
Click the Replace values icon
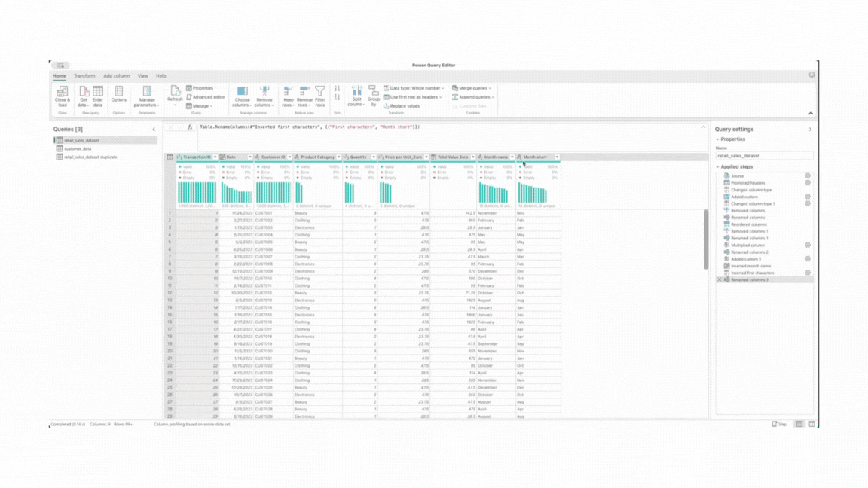pos(387,106)
